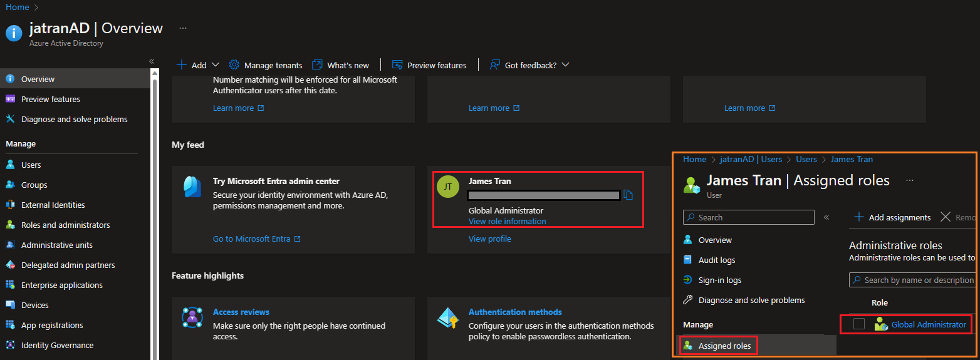
Task: Click Search by name or description field
Action: 914,280
